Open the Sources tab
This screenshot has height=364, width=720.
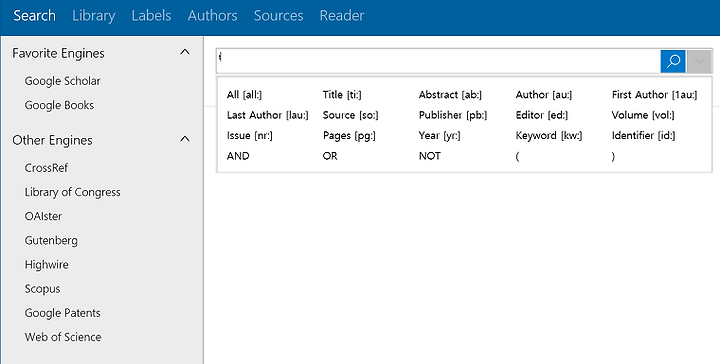(278, 16)
